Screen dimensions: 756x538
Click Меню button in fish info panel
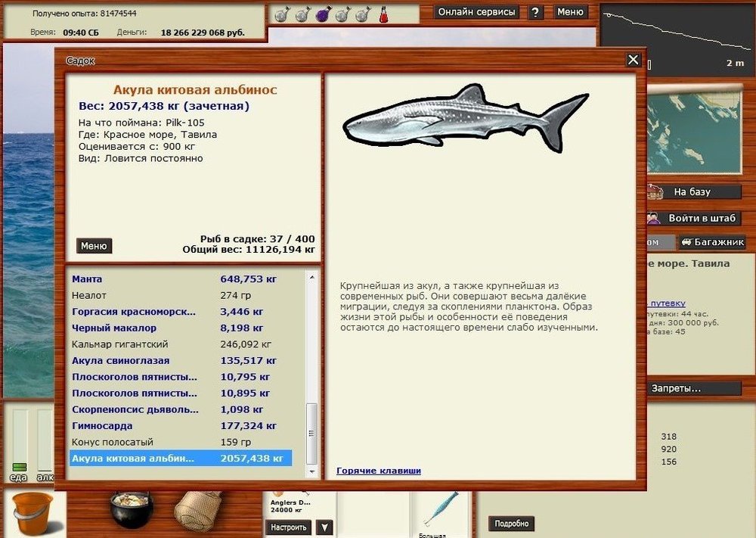[x=94, y=246]
